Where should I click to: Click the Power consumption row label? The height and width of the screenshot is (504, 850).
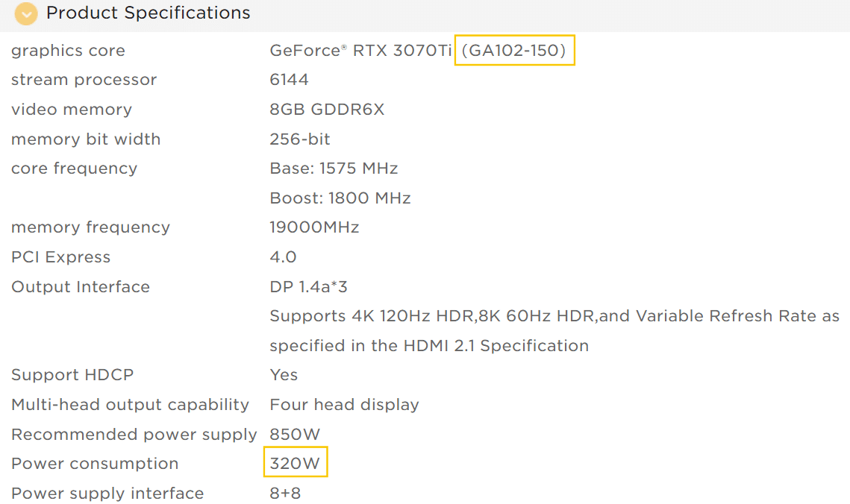point(95,464)
